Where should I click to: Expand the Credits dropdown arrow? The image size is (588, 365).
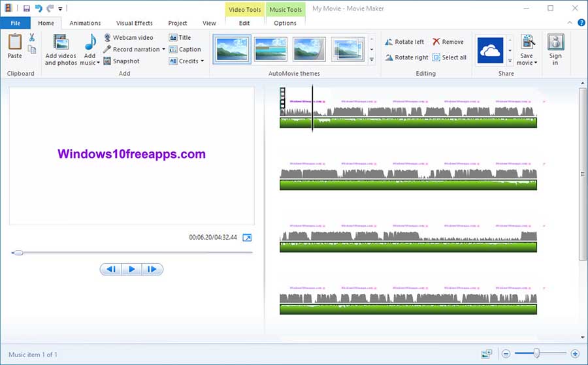point(202,61)
